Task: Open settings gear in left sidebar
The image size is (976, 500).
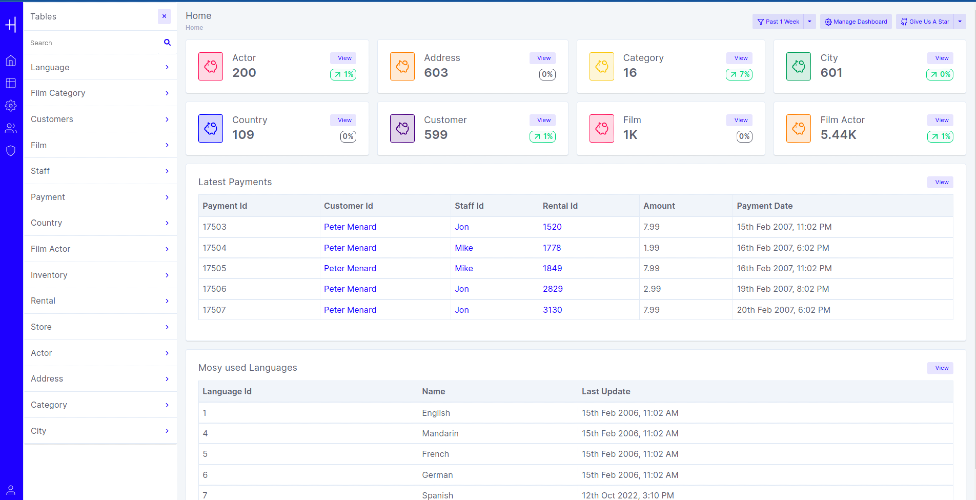Action: (x=11, y=105)
